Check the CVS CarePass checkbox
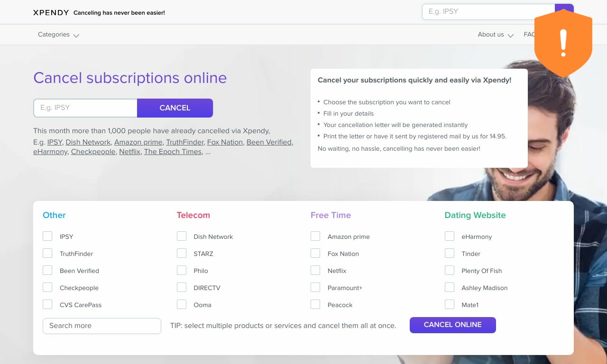 [47, 304]
